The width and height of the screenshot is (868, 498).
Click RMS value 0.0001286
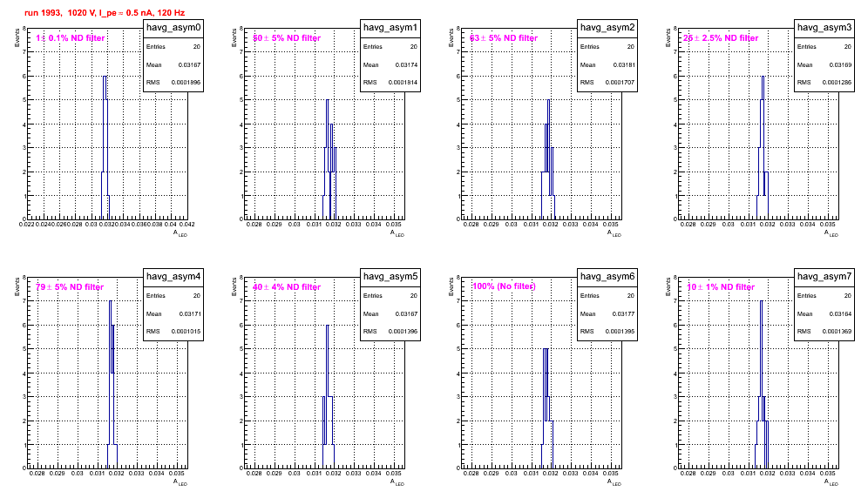837,83
